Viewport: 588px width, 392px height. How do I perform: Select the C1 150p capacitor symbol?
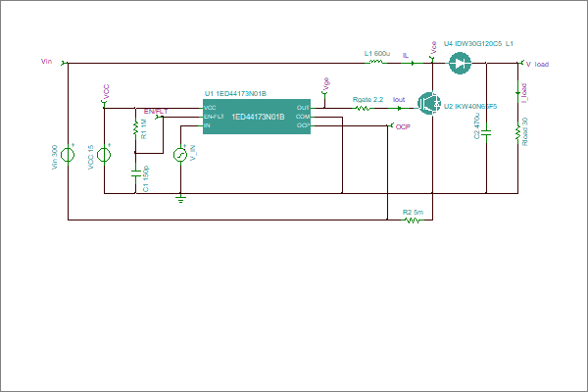[x=136, y=173]
